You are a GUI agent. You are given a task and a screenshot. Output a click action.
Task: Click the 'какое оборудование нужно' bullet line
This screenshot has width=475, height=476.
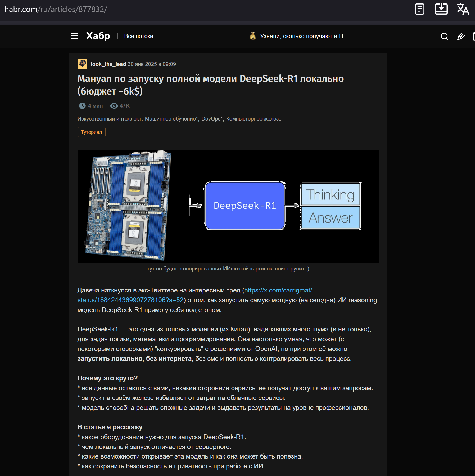[x=162, y=437]
